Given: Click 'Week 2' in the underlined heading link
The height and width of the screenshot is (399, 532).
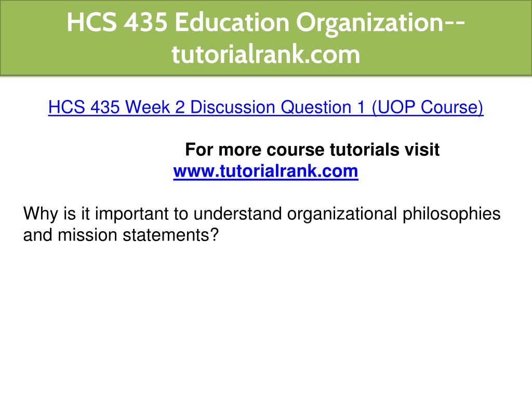Looking at the screenshot, I should click(155, 107).
